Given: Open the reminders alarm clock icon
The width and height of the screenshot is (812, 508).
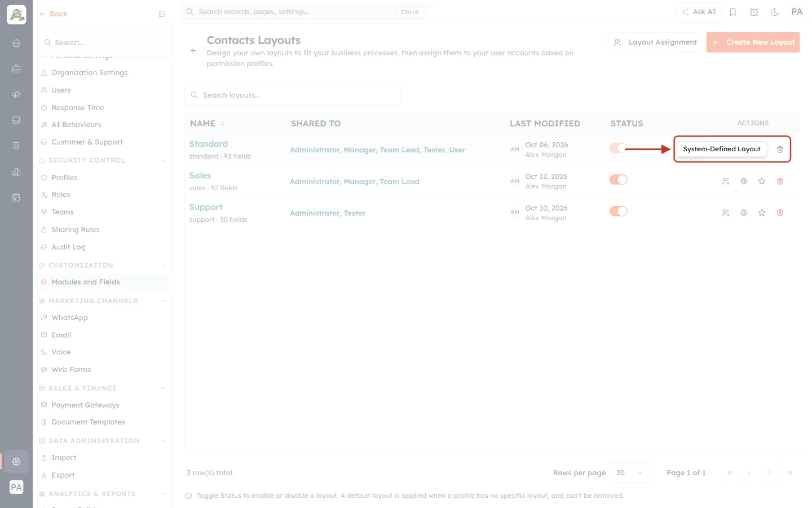Looking at the screenshot, I should tap(754, 12).
